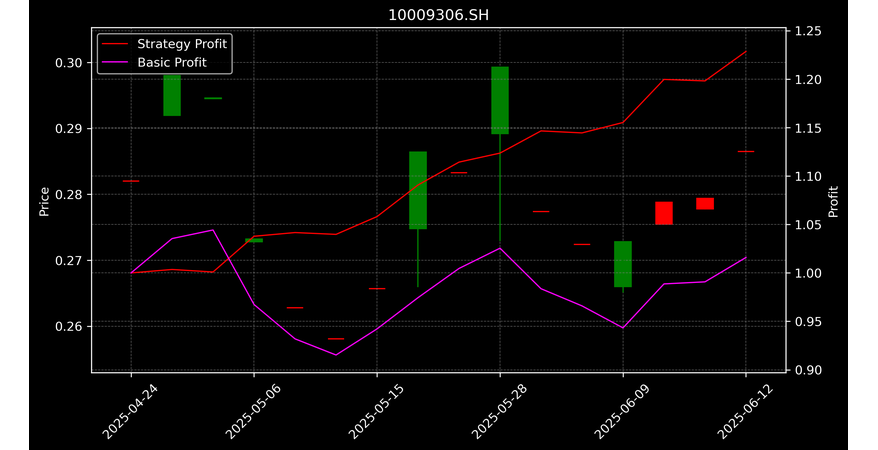Click the red Strategy Profit legend line

(x=115, y=44)
